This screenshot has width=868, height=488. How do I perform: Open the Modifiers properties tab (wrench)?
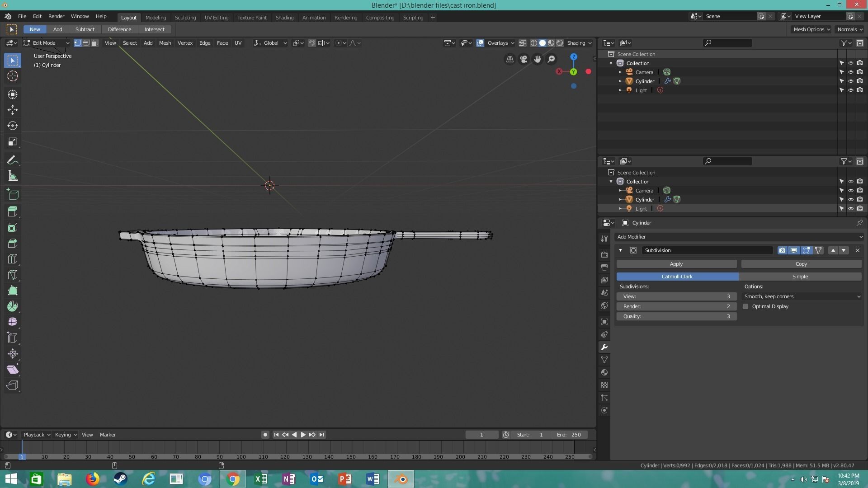tap(604, 347)
